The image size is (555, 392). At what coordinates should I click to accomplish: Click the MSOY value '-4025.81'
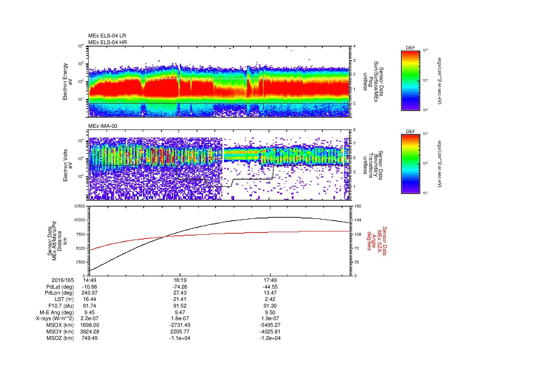[x=270, y=332]
